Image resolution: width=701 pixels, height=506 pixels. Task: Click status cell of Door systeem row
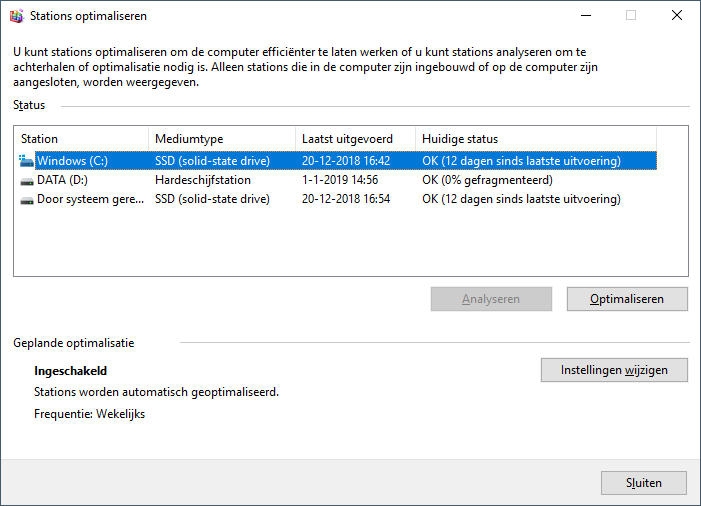pyautogui.click(x=521, y=199)
